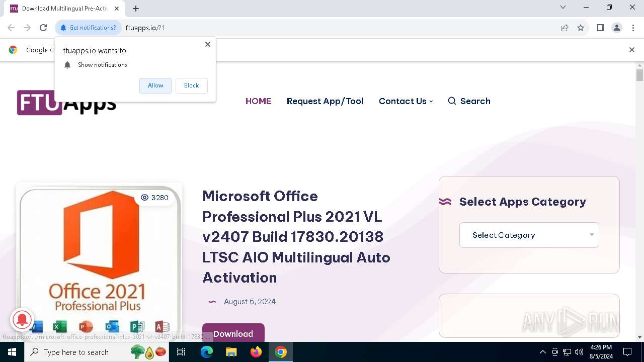644x362 pixels.
Task: Click the page vertical scrollbar thumb
Action: 639,75
